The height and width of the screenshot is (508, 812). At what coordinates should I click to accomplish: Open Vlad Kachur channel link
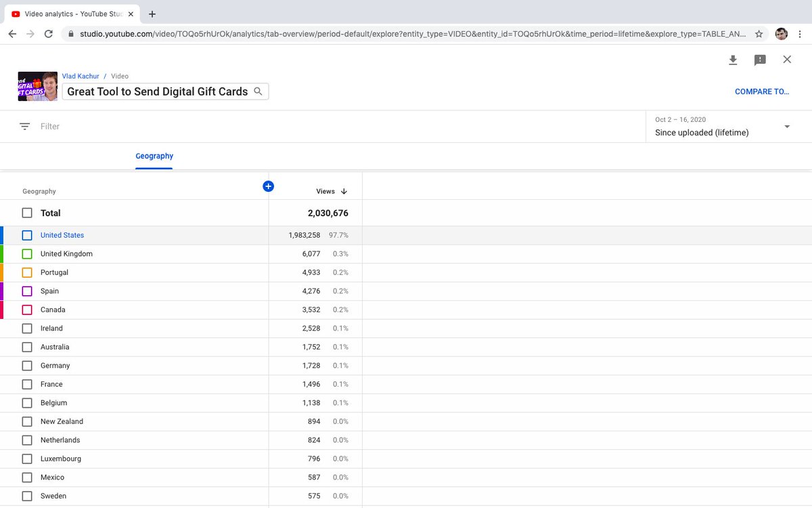click(x=81, y=77)
